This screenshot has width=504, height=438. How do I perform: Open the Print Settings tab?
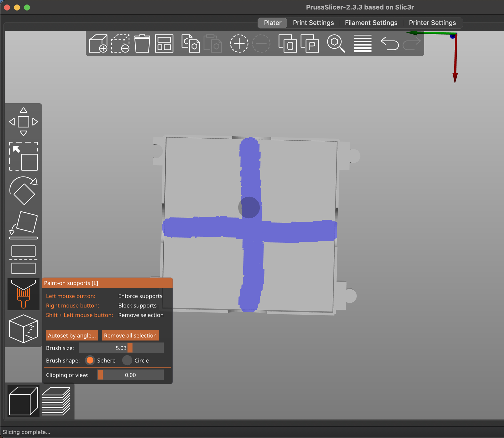coord(313,23)
